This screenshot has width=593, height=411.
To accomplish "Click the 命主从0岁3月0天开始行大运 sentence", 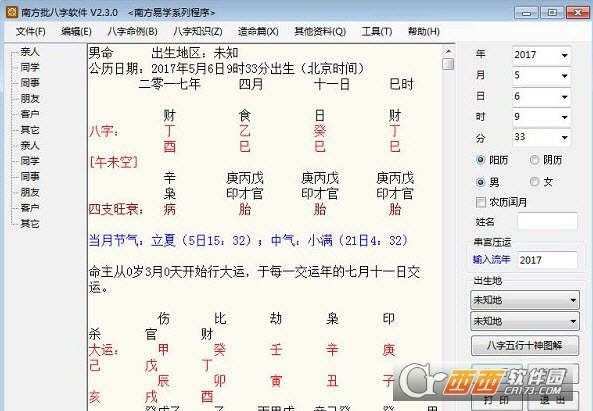I will click(255, 279).
